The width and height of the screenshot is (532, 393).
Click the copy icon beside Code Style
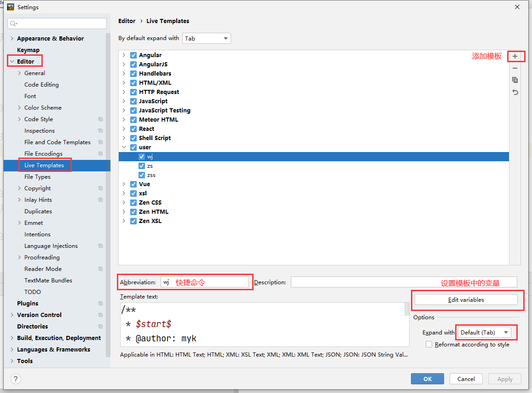tap(100, 119)
